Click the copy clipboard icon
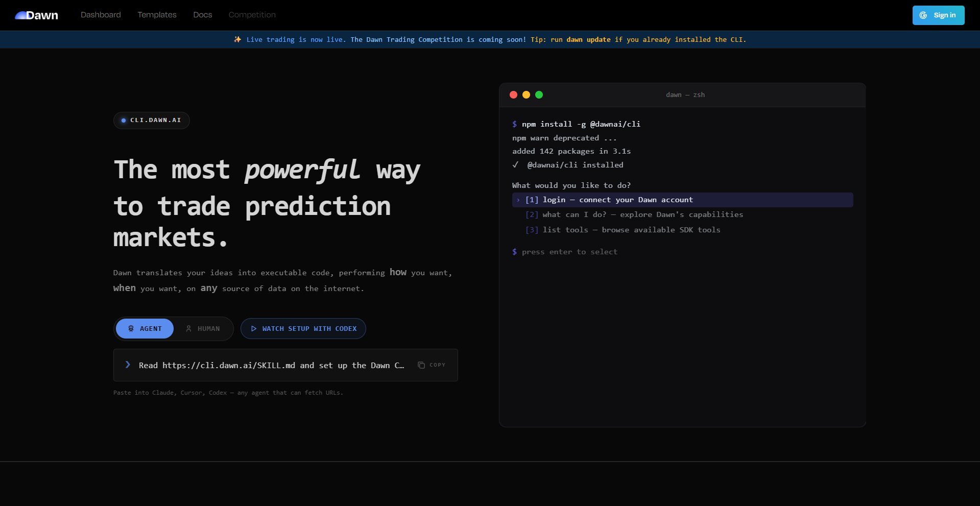 pyautogui.click(x=421, y=365)
